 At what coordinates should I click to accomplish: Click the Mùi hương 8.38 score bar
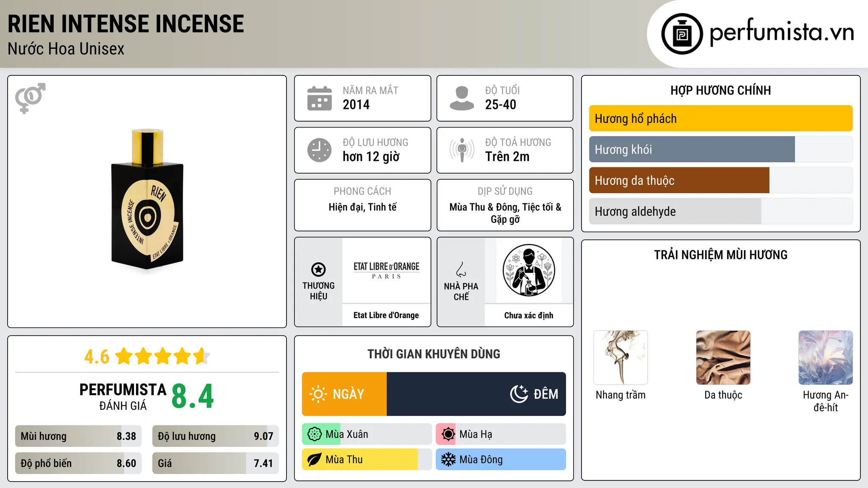[78, 436]
